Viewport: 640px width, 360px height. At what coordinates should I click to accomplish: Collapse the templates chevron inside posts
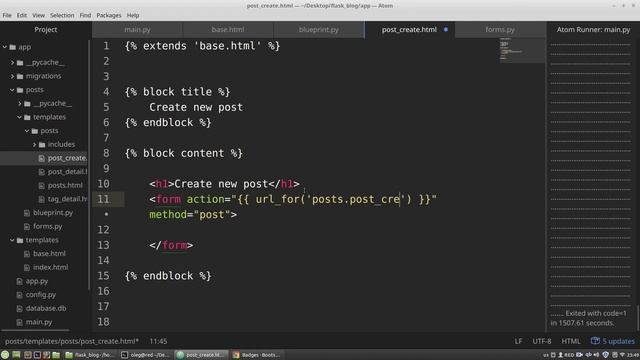pyautogui.click(x=20, y=117)
